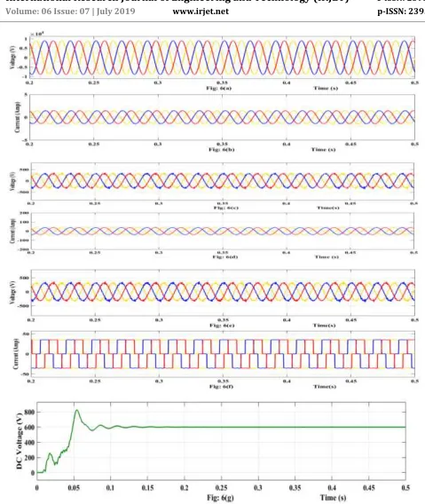Image resolution: width=425 pixels, height=504 pixels.
Task: Click the 0.25 time tick of Fig 6(g)
Action: [221, 488]
